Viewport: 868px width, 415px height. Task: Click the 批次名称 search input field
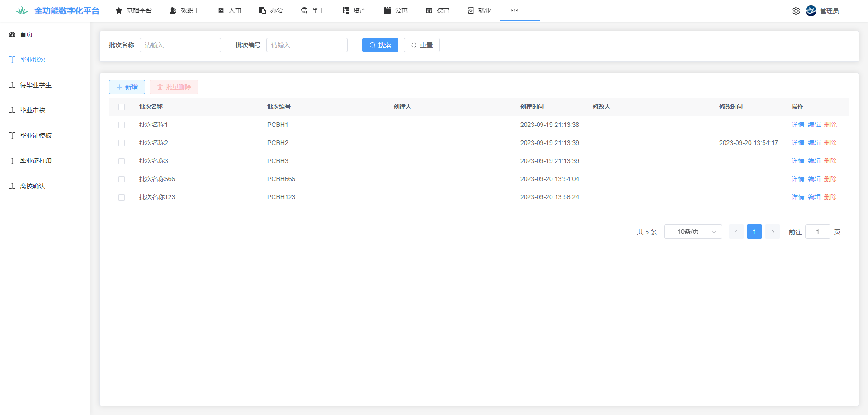pos(180,45)
